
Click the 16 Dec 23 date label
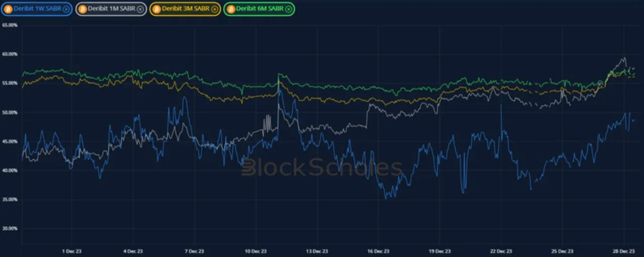(x=379, y=250)
